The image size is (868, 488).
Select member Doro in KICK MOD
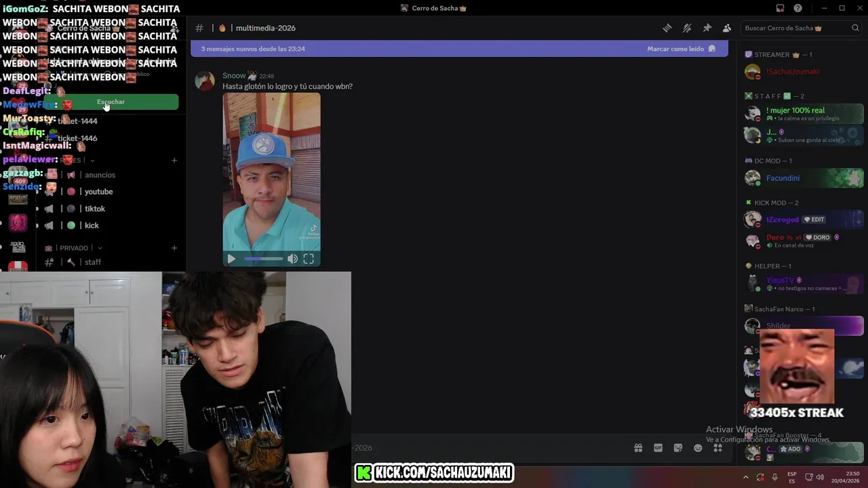tap(804, 241)
